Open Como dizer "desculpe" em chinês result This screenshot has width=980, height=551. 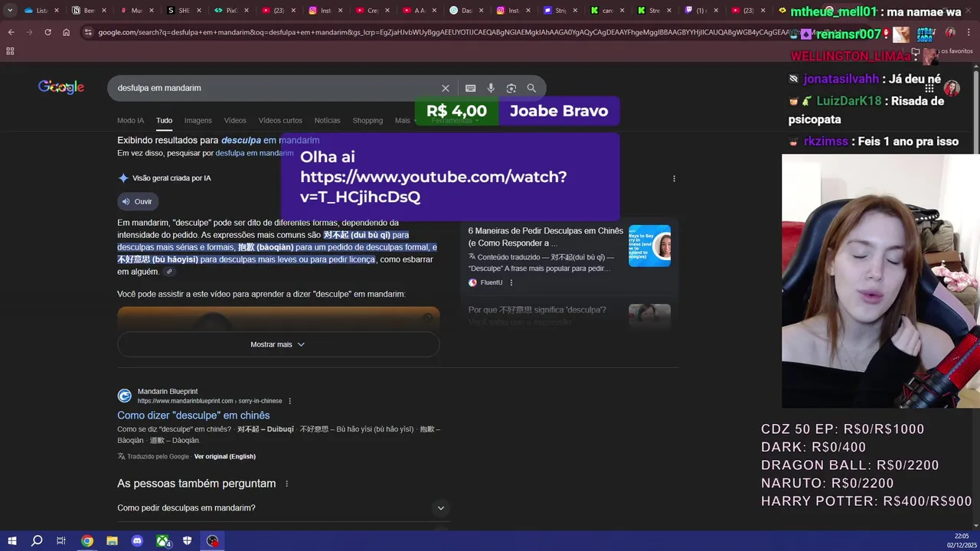193,416
